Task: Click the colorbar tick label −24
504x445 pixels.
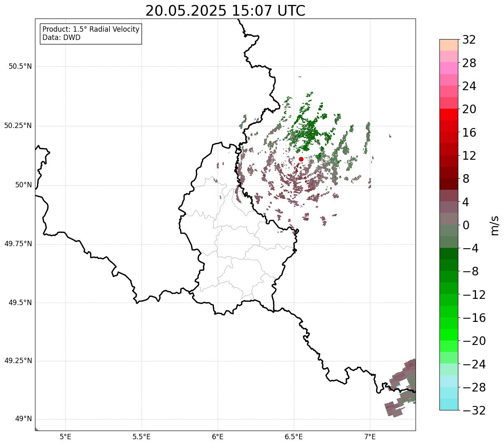Action: click(474, 364)
